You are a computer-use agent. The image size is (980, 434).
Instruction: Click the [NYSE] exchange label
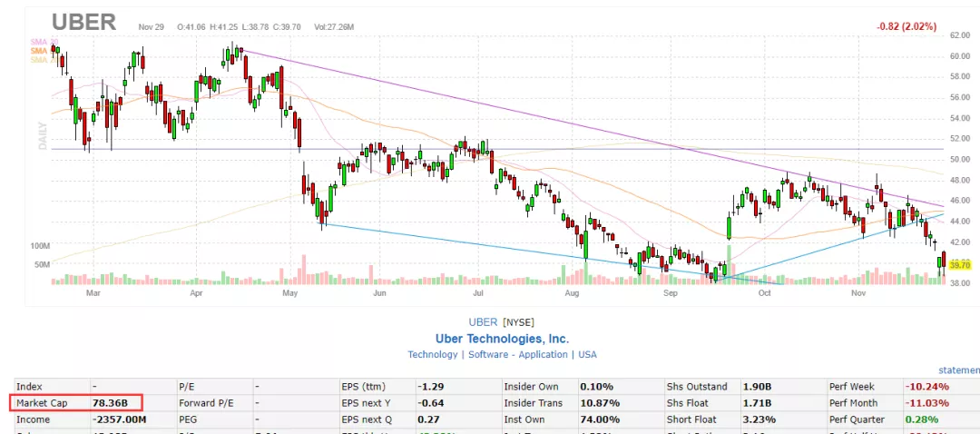[518, 322]
